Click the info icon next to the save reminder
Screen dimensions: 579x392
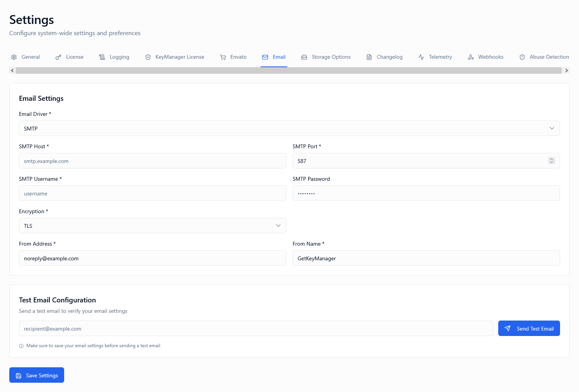tap(21, 346)
